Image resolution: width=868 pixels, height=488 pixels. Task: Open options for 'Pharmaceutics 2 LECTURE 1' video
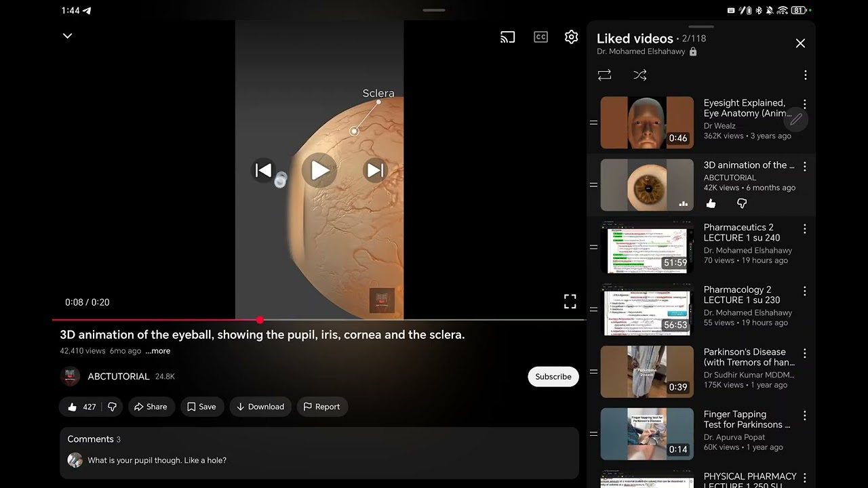click(x=805, y=229)
